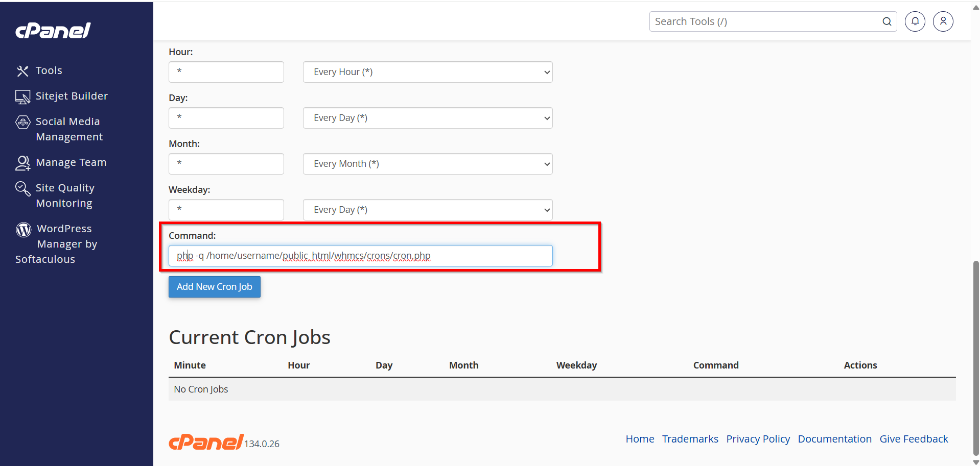Expand the Day Every Day (*) dropdown
Viewport: 980px width, 466px height.
coord(428,118)
